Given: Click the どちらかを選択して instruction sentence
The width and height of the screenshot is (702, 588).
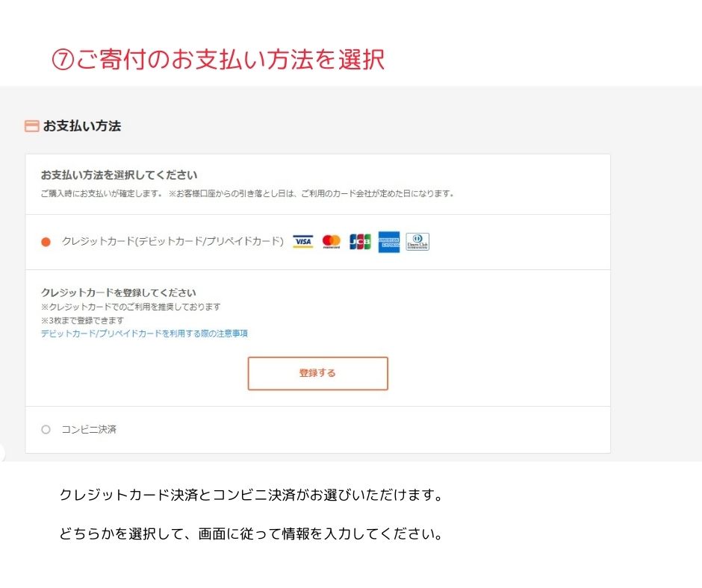Looking at the screenshot, I should tap(251, 534).
